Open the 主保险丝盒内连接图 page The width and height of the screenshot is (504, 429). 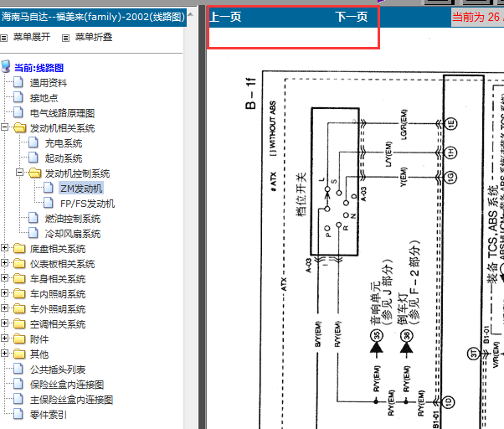pyautogui.click(x=71, y=400)
